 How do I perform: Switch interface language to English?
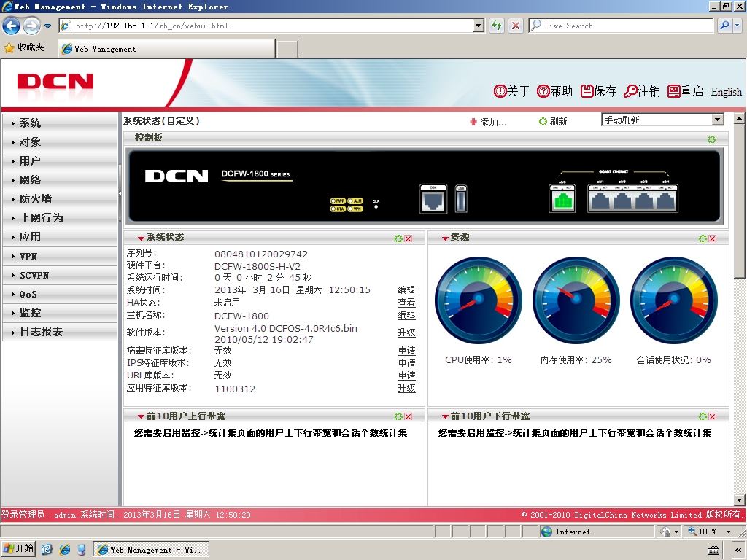(x=726, y=91)
